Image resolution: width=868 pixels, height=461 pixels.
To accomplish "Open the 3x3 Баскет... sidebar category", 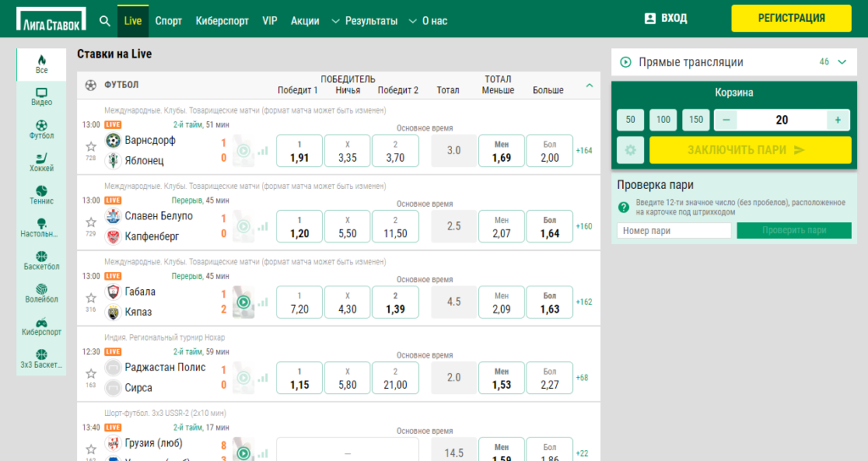I will (x=42, y=358).
